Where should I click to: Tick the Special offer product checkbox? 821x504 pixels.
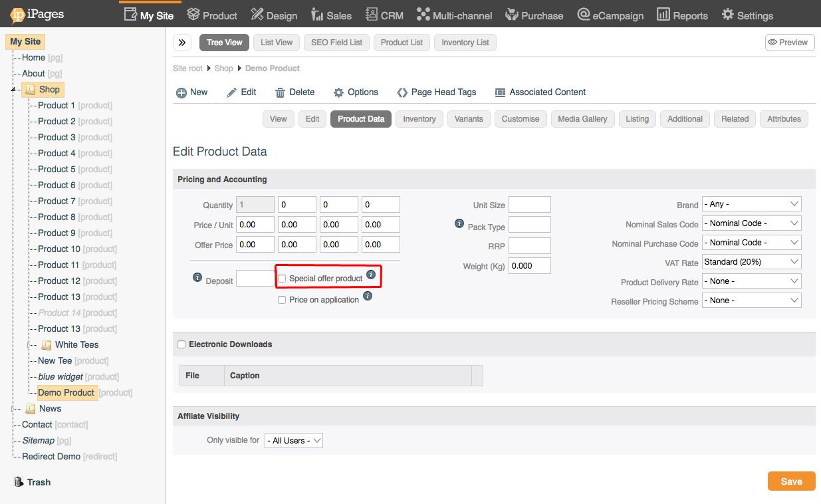[x=283, y=279]
